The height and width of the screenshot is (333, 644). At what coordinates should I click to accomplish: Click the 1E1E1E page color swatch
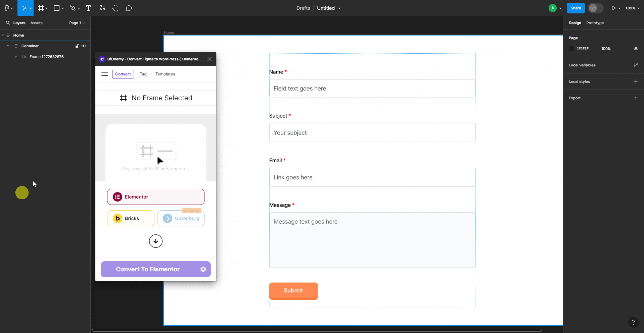572,49
